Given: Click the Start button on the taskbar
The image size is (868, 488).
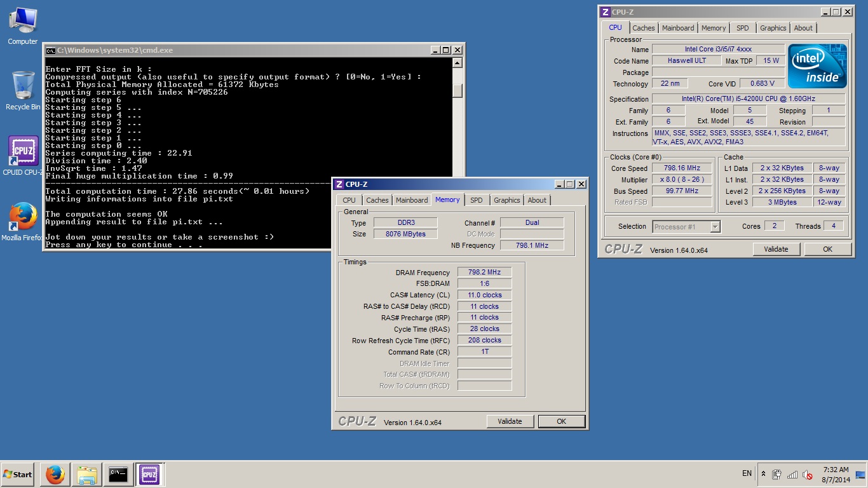Looking at the screenshot, I should (18, 474).
